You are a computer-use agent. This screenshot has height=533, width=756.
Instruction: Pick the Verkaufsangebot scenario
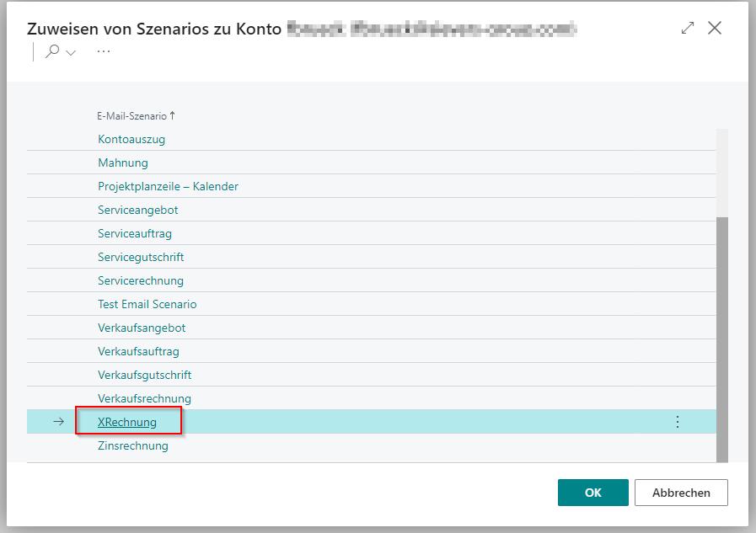pyautogui.click(x=142, y=328)
